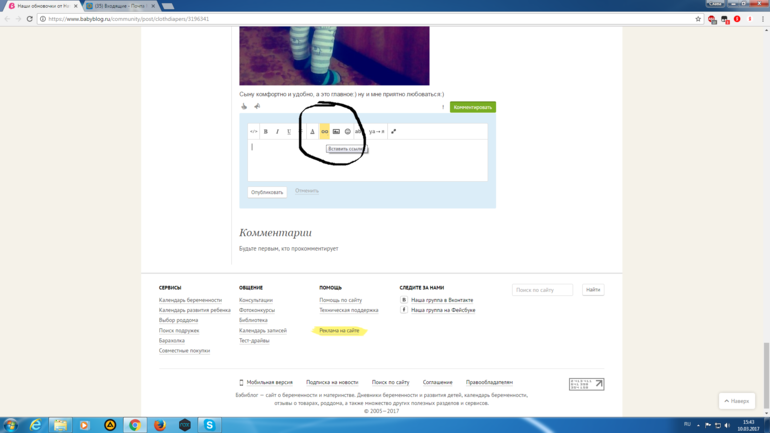Click the thumbs up like icon
This screenshot has width=770, height=433.
pyautogui.click(x=244, y=107)
